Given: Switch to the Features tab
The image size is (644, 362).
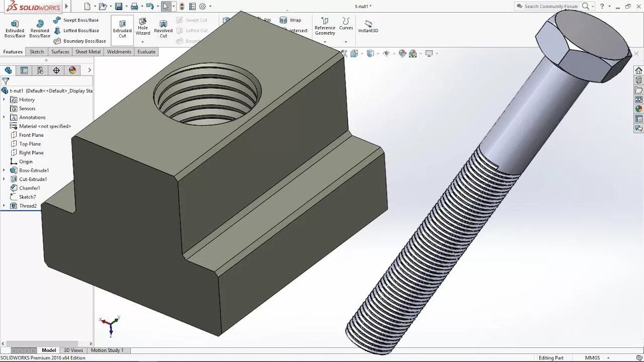Looking at the screenshot, I should tap(13, 52).
